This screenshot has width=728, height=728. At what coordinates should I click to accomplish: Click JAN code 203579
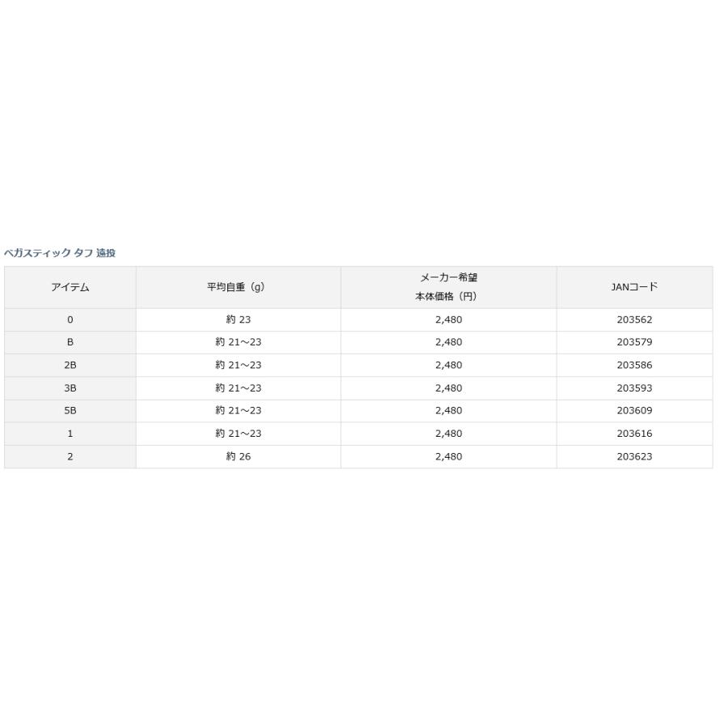point(634,342)
